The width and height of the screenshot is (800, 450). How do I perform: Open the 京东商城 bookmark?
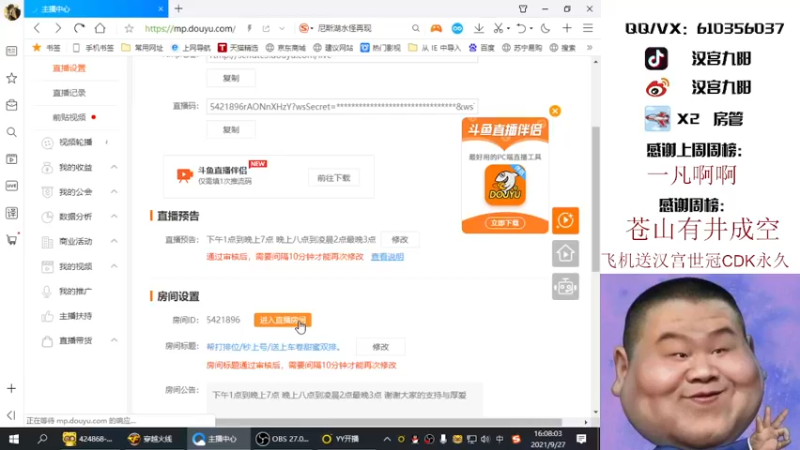click(x=285, y=47)
